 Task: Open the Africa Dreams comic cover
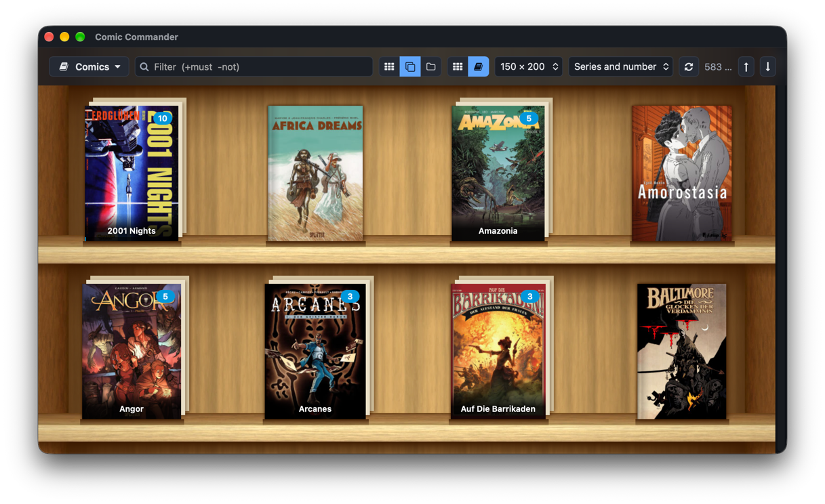[315, 173]
